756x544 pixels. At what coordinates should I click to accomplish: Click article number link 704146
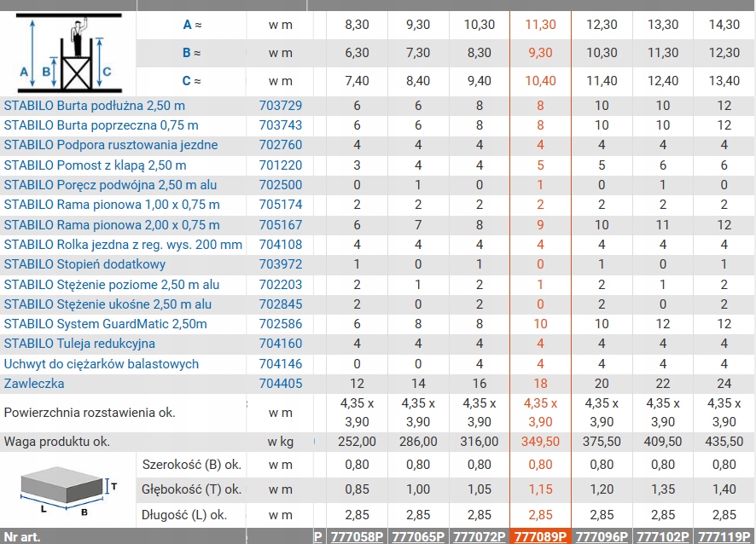[x=281, y=364]
